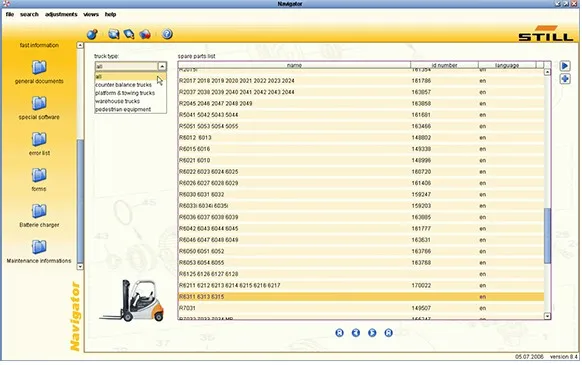Open the general documents folder icon

(x=39, y=67)
